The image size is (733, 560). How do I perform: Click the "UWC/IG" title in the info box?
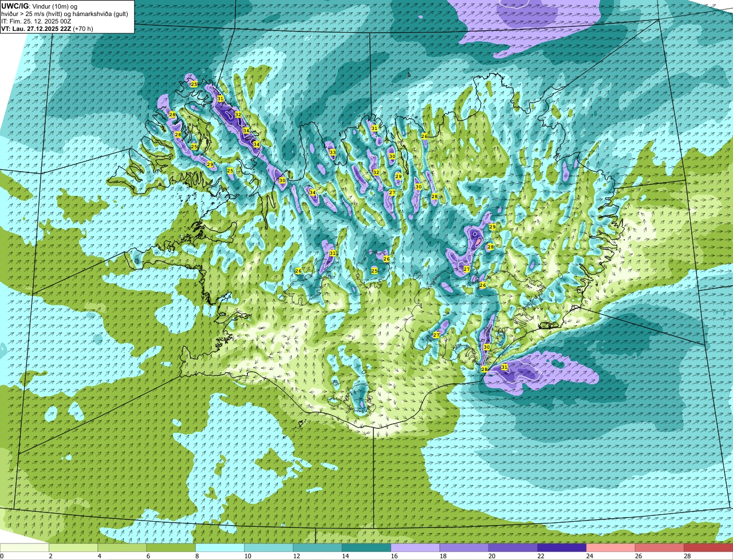pyautogui.click(x=15, y=6)
